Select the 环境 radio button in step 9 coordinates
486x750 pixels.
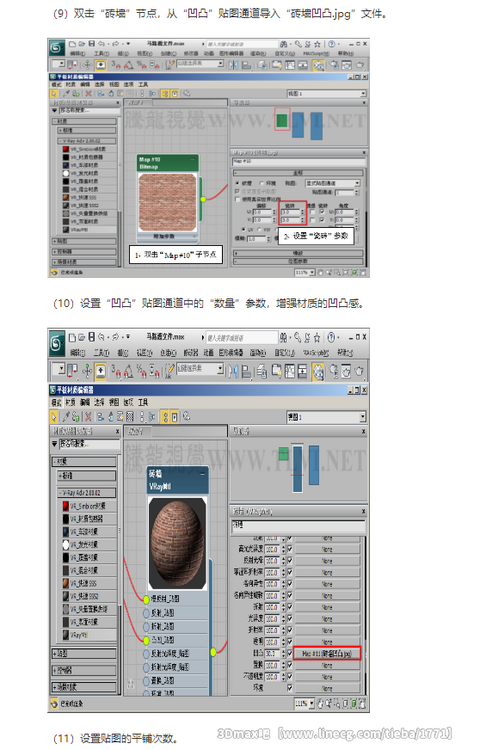(262, 183)
